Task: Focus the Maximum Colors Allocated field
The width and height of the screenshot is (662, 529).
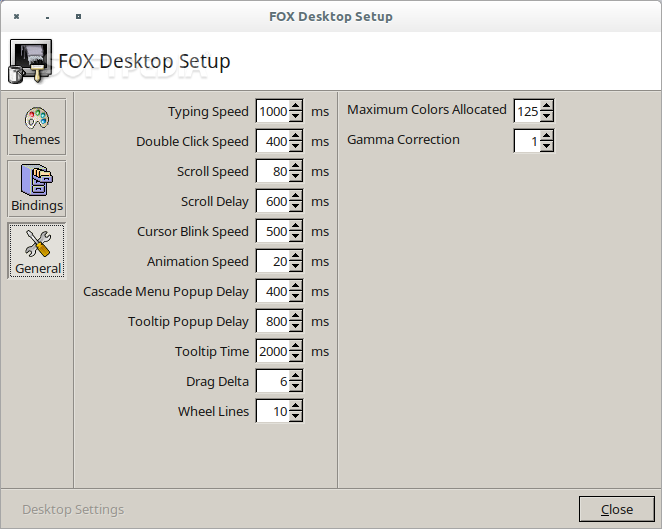Action: pos(527,111)
